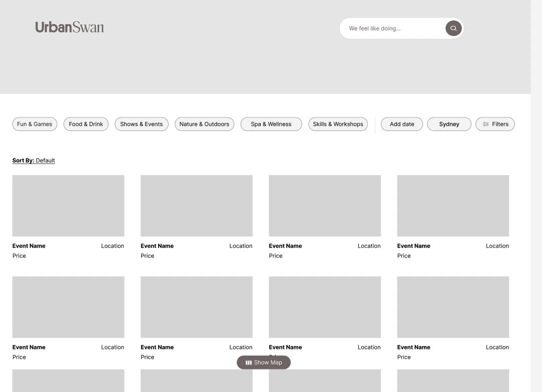Click 'Location' of third second-row card
542x392 pixels.
pyautogui.click(x=369, y=347)
